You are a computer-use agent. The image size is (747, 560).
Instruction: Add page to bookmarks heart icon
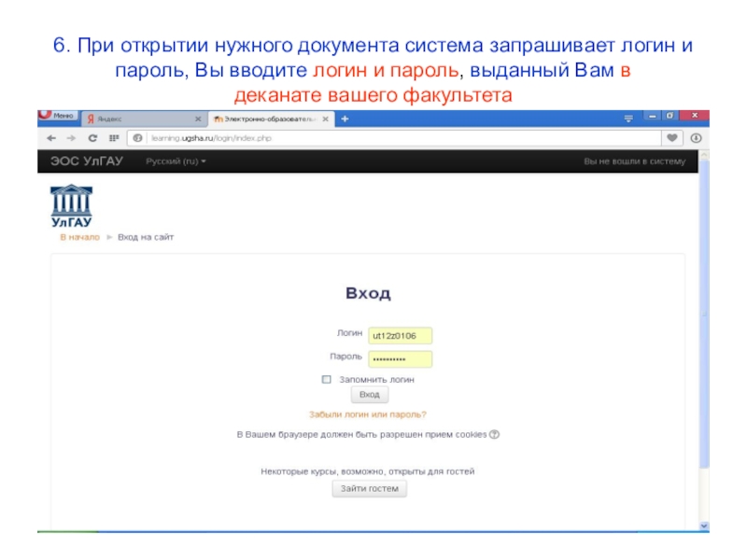tap(670, 137)
